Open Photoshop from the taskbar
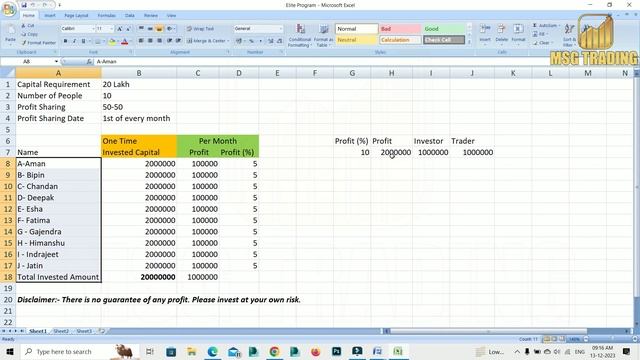This screenshot has width=640, height=360. coord(336,351)
